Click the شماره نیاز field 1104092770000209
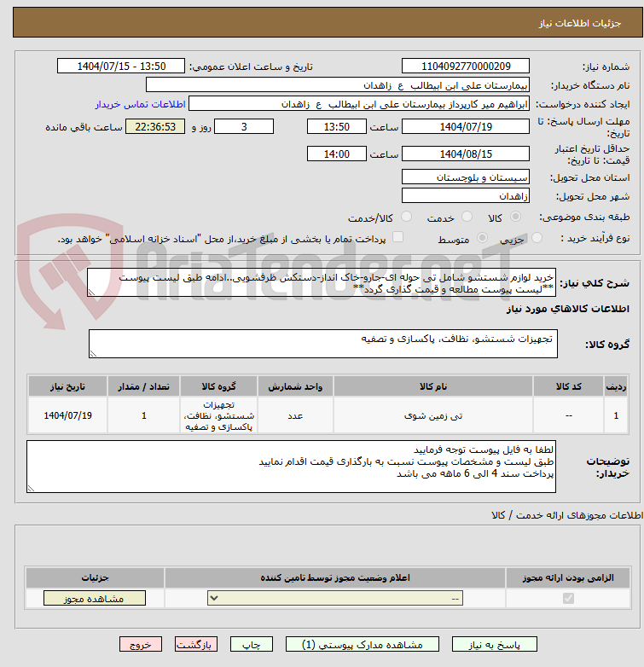Screen dimensions: 644x667 click(x=466, y=66)
